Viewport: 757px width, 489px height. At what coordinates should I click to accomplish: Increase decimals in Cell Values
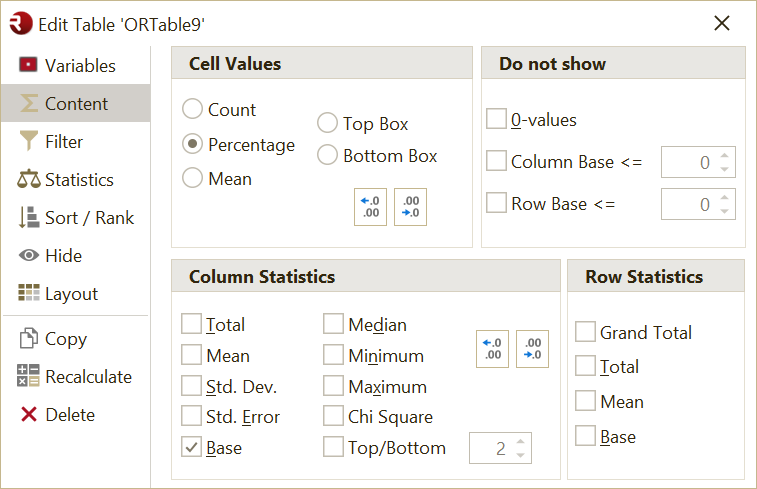coord(370,207)
